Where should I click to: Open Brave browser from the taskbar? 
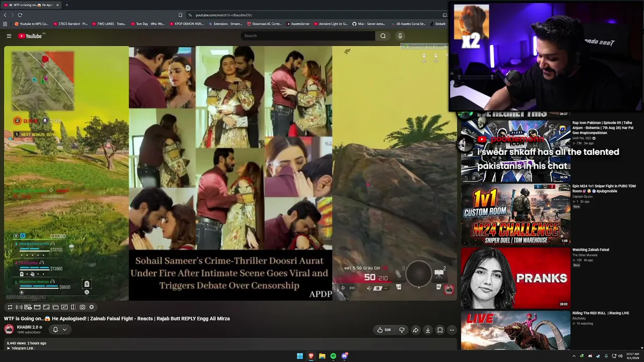(x=311, y=356)
